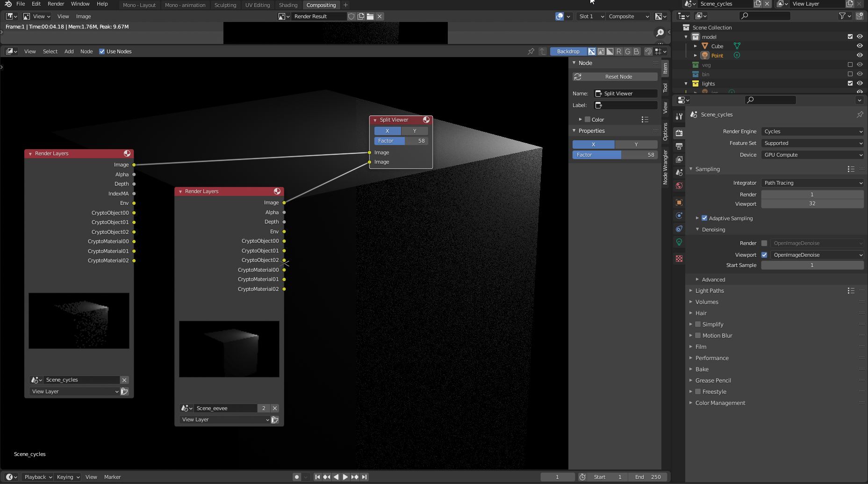Click the Viewport samples field showing 32
Screen dimensions: 868x484
(x=812, y=204)
